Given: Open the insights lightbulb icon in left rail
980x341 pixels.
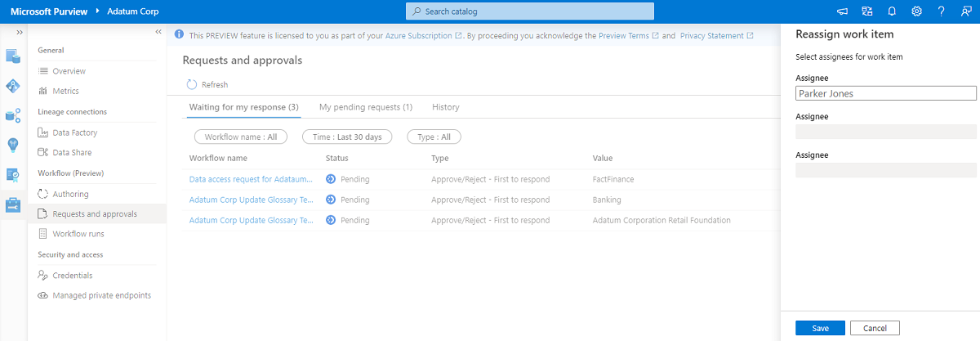Looking at the screenshot, I should click(x=13, y=145).
